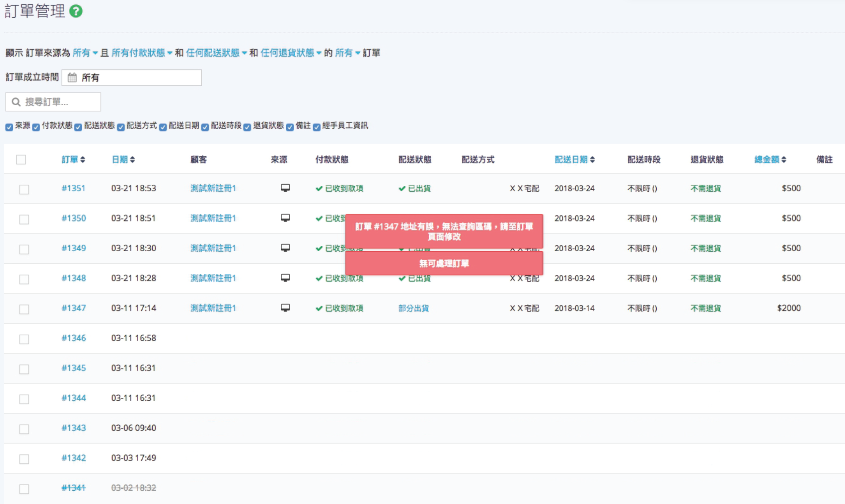Screen dimensions: 845x504
Task: Toggle the 退貨狀態 column checkbox
Action: point(247,127)
